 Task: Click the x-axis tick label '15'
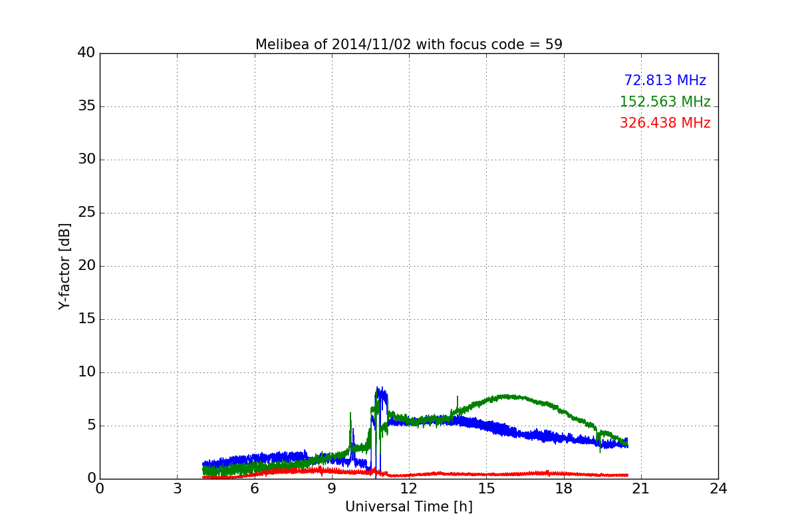486,489
